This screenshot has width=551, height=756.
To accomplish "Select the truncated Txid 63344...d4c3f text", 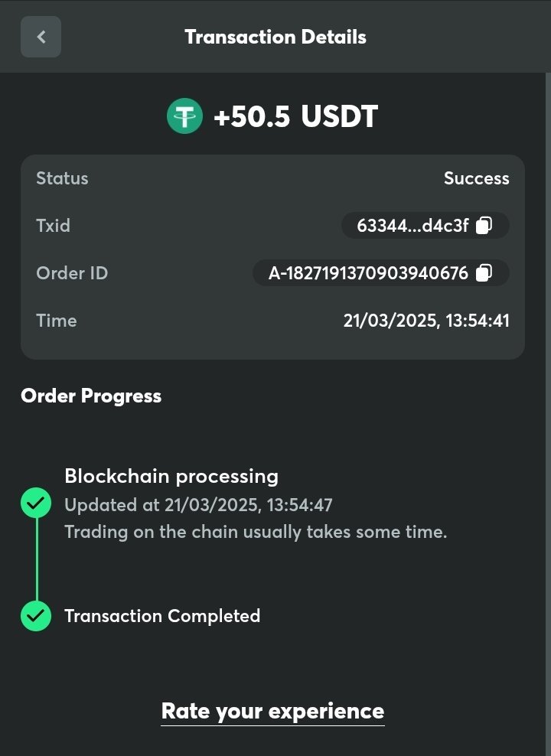I will (x=412, y=226).
